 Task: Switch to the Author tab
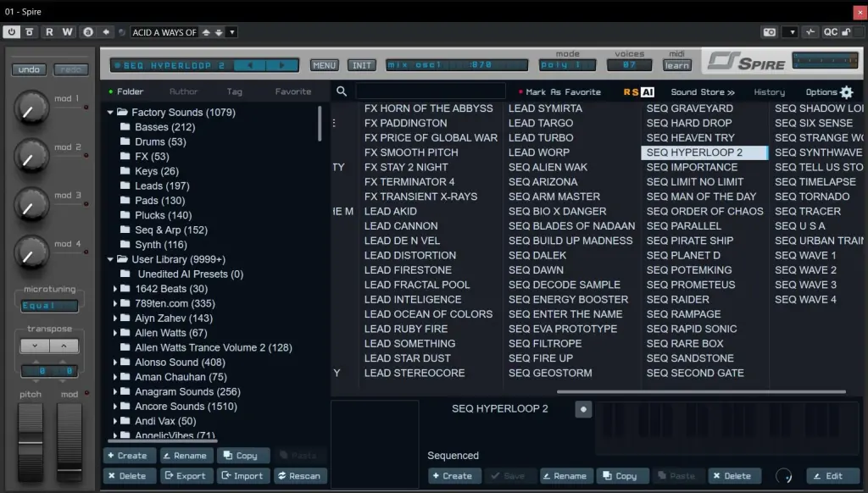pos(183,91)
